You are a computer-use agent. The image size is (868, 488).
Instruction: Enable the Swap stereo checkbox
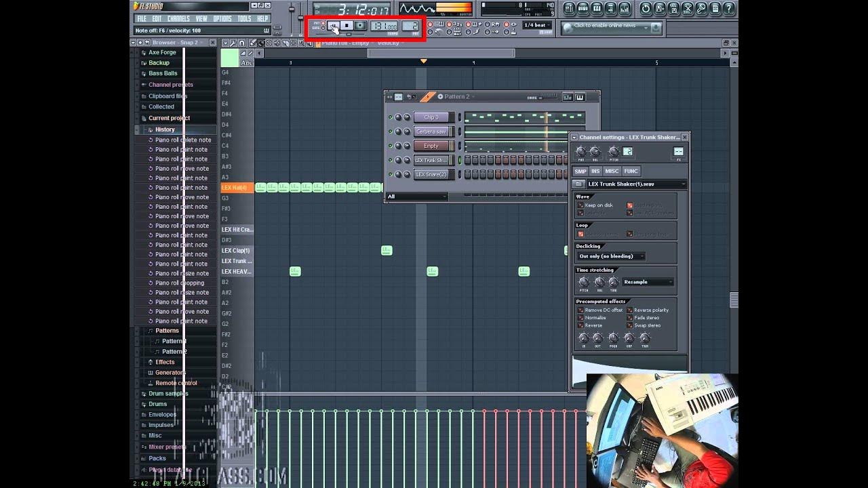tap(629, 325)
